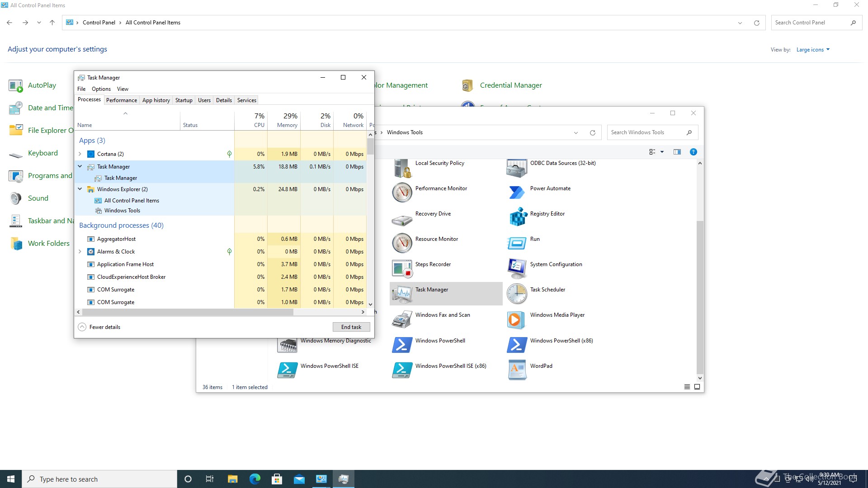Switch to Users tab
The width and height of the screenshot is (868, 488).
click(204, 100)
